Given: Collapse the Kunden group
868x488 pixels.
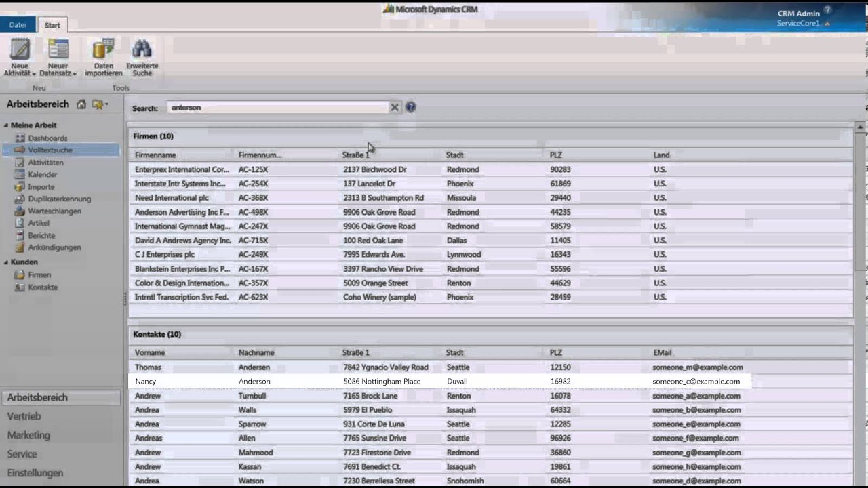Looking at the screenshot, I should [x=6, y=262].
